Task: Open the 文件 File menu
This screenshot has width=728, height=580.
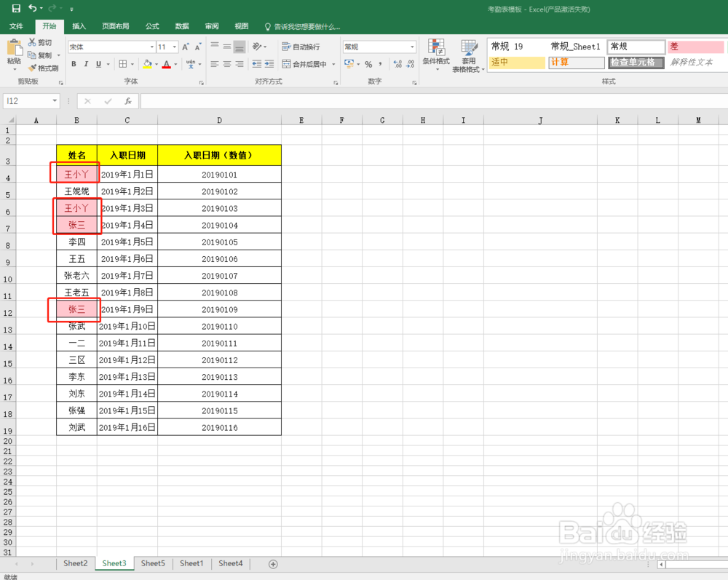Action: click(x=16, y=26)
